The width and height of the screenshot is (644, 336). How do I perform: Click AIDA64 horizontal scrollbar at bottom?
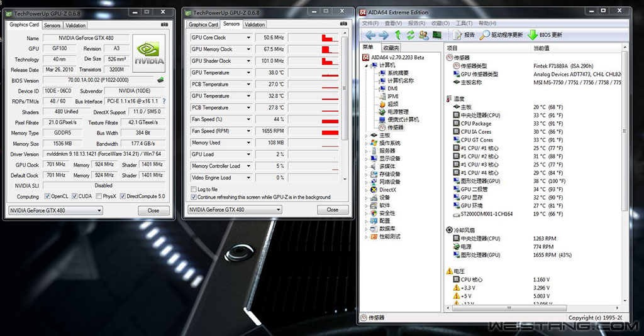[x=509, y=308]
